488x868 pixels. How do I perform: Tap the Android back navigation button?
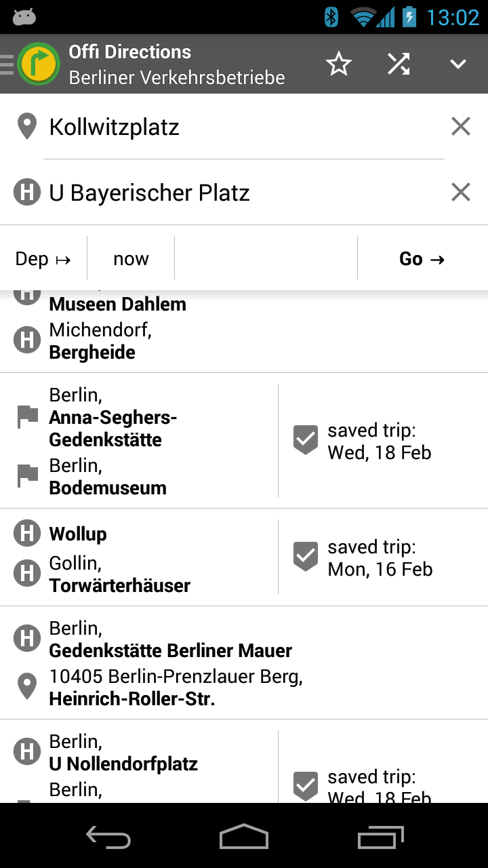(x=108, y=837)
